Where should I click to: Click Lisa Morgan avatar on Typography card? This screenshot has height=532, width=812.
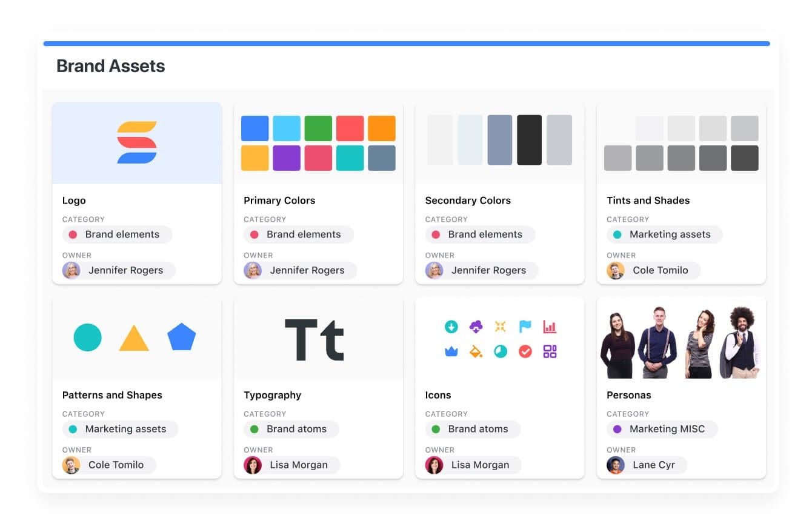point(253,465)
